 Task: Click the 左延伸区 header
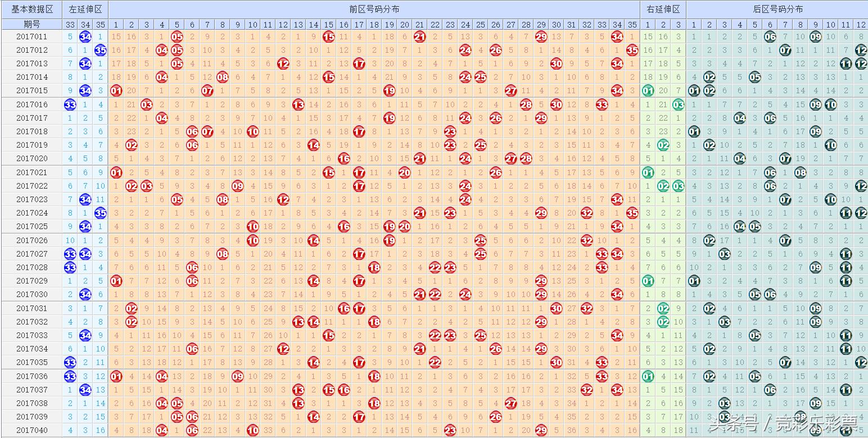[85, 10]
